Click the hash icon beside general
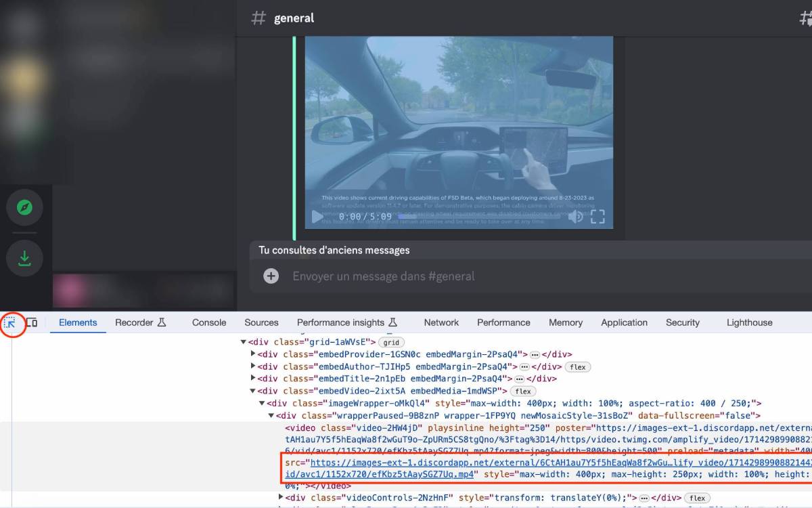 pyautogui.click(x=258, y=18)
